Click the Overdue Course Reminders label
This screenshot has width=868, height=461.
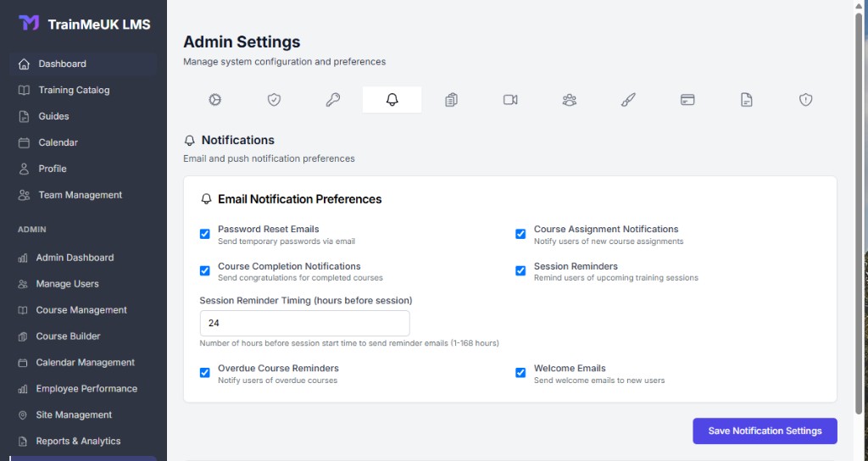(278, 368)
